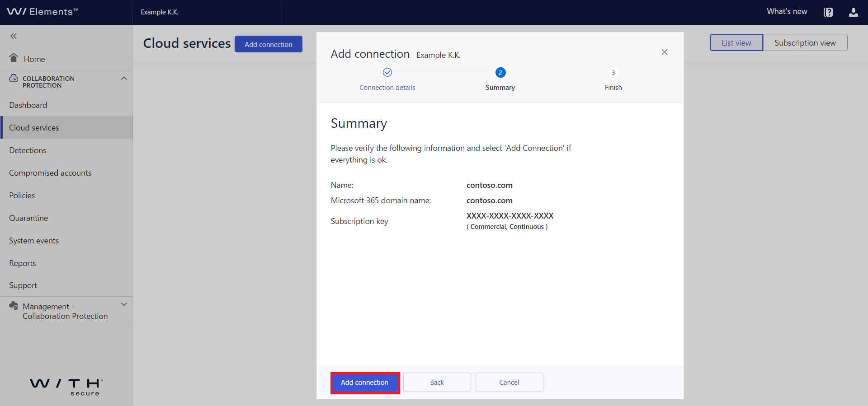Open the user account profile icon
The width and height of the screenshot is (868, 406).
click(x=854, y=12)
